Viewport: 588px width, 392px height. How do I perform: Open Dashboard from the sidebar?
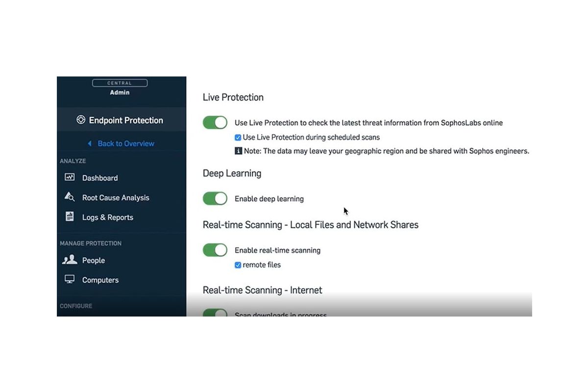[x=100, y=178]
